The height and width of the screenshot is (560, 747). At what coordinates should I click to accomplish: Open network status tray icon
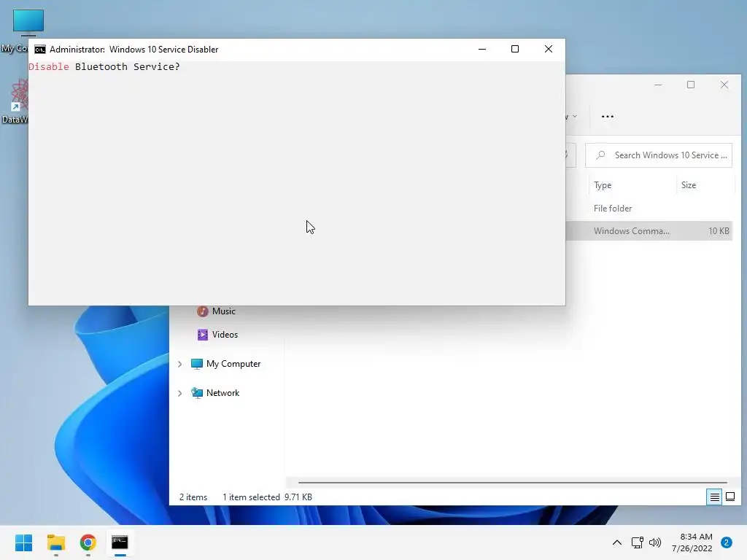(637, 542)
